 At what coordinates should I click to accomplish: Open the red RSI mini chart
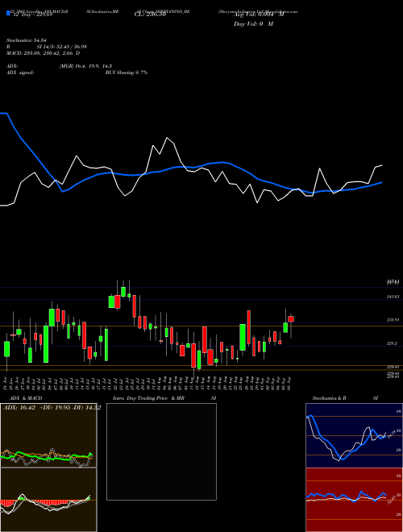click(354, 500)
